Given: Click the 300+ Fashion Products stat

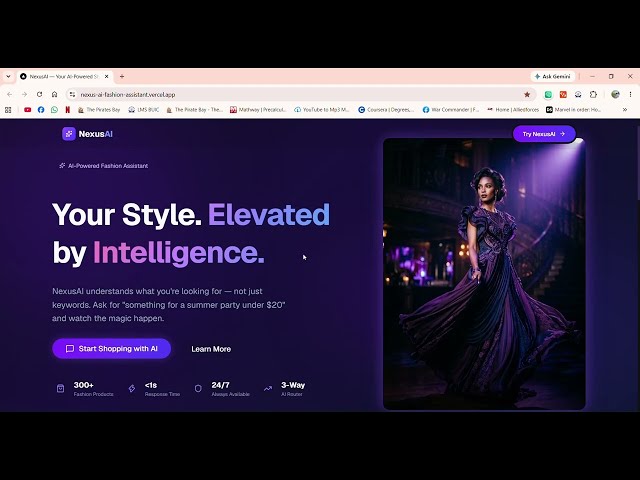Looking at the screenshot, I should pyautogui.click(x=93, y=389).
